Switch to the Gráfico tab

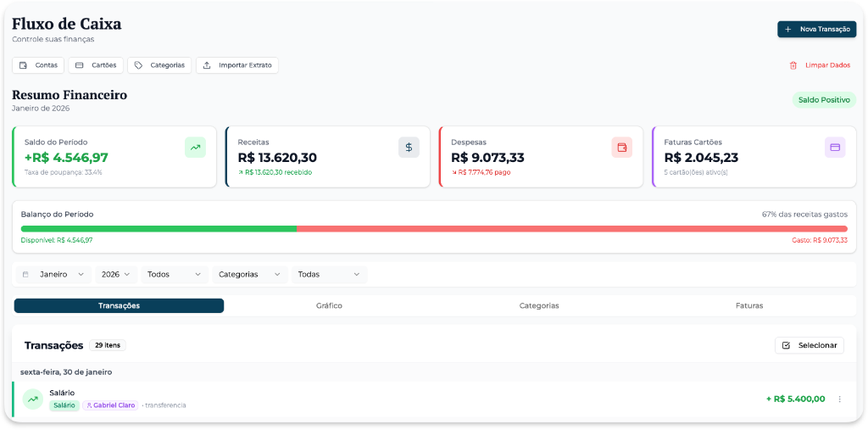329,306
